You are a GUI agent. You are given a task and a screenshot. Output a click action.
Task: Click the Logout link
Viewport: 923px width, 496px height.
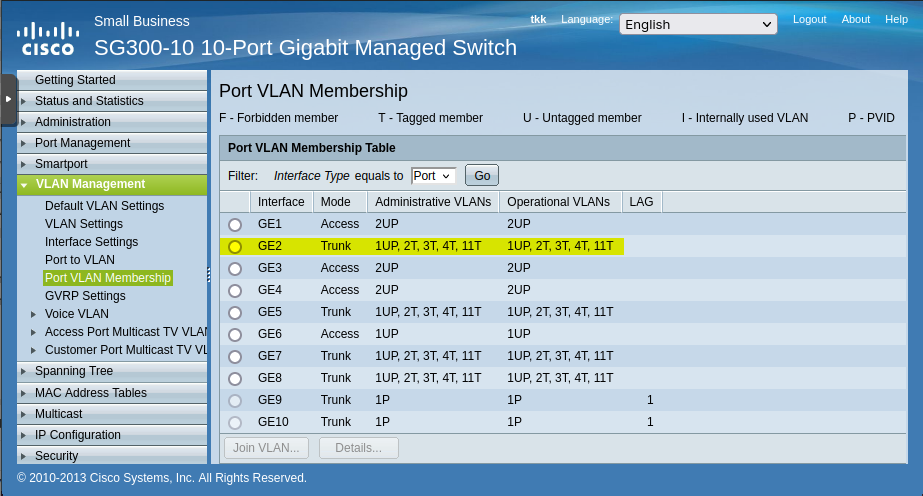click(x=809, y=19)
